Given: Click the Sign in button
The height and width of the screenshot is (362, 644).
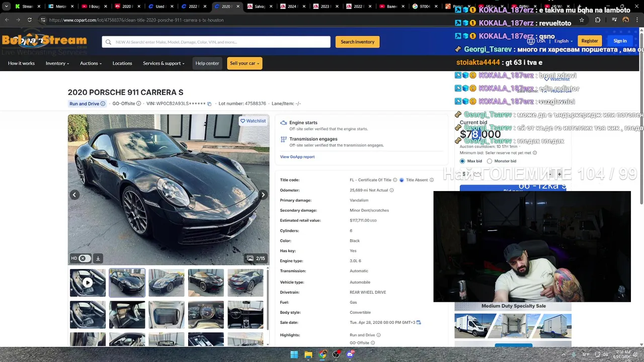Looking at the screenshot, I should [x=620, y=41].
